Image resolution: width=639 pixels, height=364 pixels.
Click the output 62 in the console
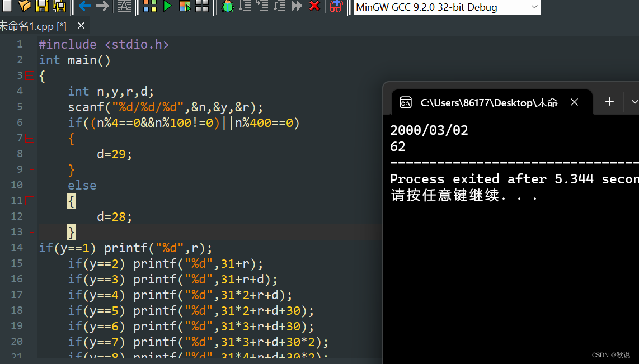398,146
